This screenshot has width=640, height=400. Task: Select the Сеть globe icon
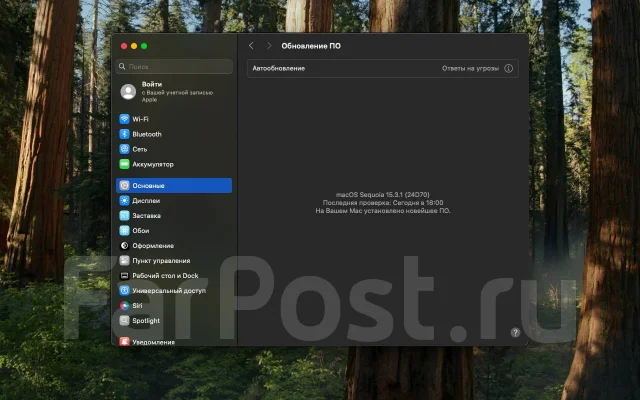[124, 149]
